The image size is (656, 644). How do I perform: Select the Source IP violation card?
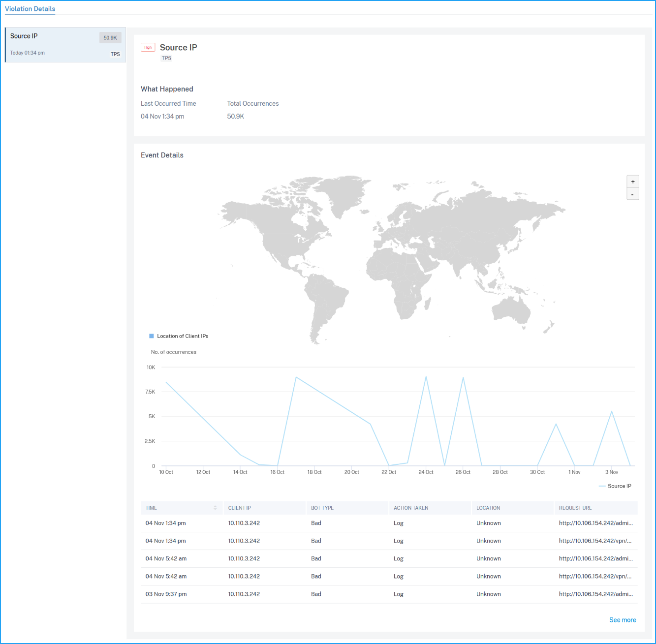coord(65,45)
